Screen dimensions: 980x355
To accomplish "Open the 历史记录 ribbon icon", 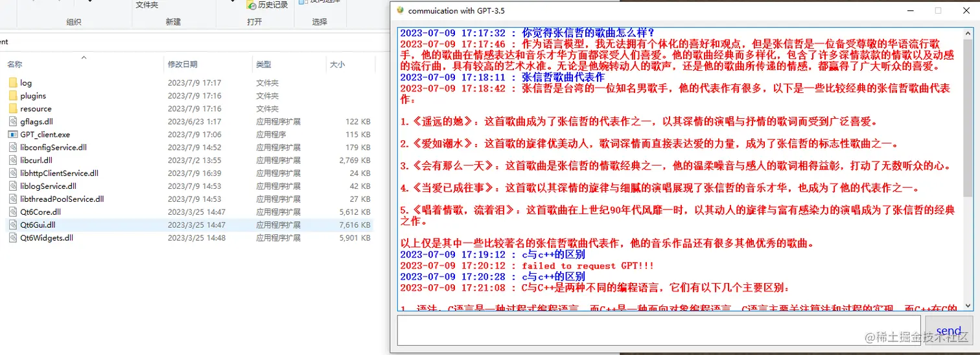I will (x=251, y=5).
